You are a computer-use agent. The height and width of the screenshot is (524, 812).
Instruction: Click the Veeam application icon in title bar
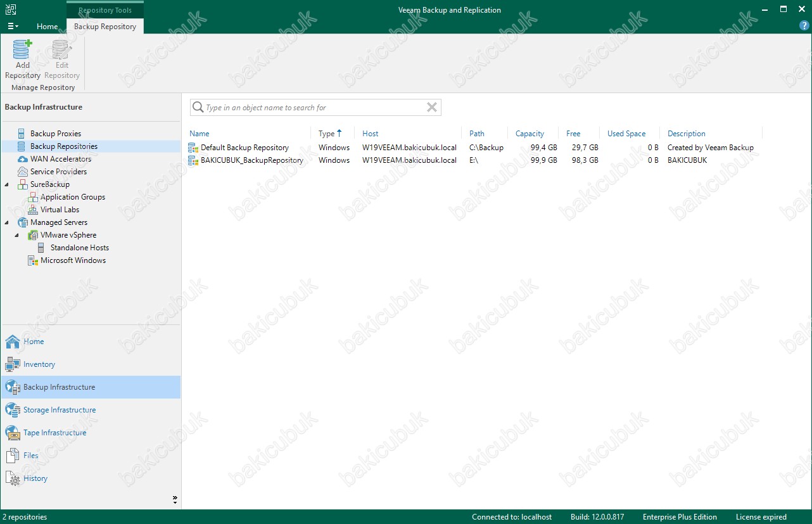point(10,10)
